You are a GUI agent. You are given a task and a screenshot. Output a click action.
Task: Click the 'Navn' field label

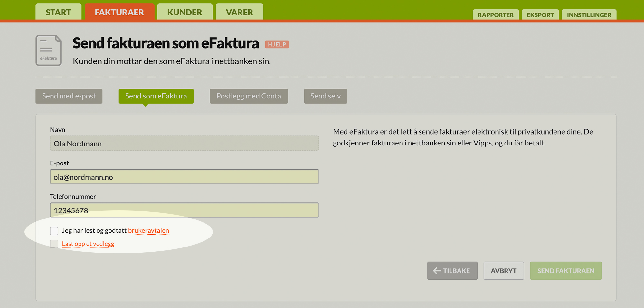coord(58,130)
